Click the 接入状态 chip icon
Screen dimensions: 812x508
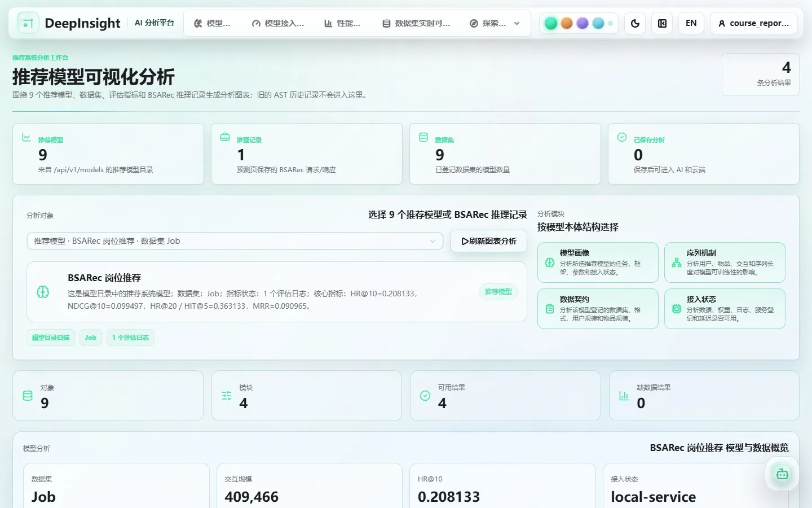tap(677, 309)
